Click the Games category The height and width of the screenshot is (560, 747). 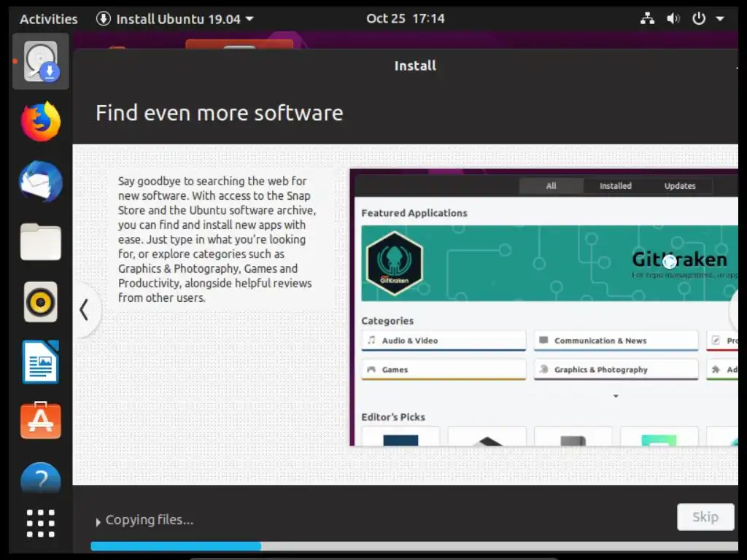pos(444,370)
